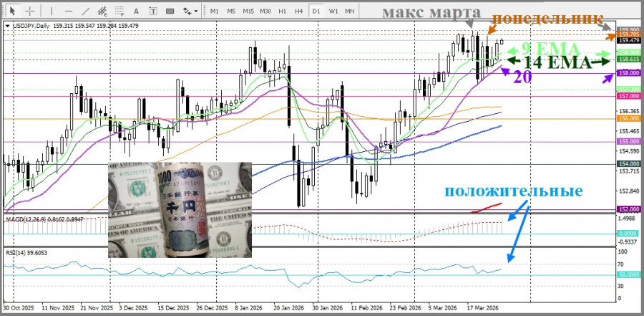The width and height of the screenshot is (644, 316).
Task: Click the Arrows objects icon
Action: pos(187,11)
